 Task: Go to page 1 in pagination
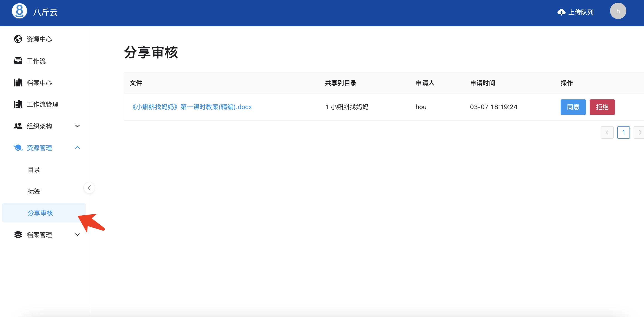click(x=623, y=132)
